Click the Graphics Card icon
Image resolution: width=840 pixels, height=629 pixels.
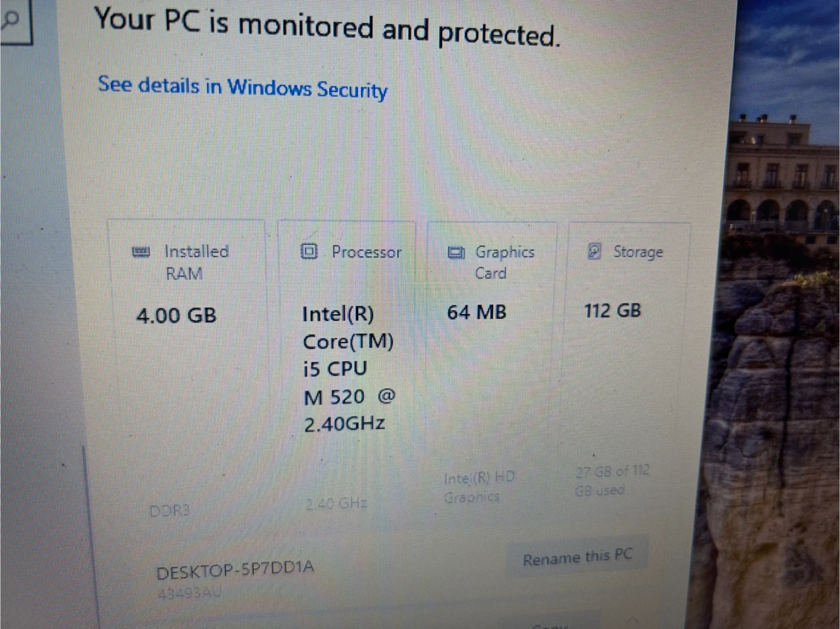click(456, 252)
